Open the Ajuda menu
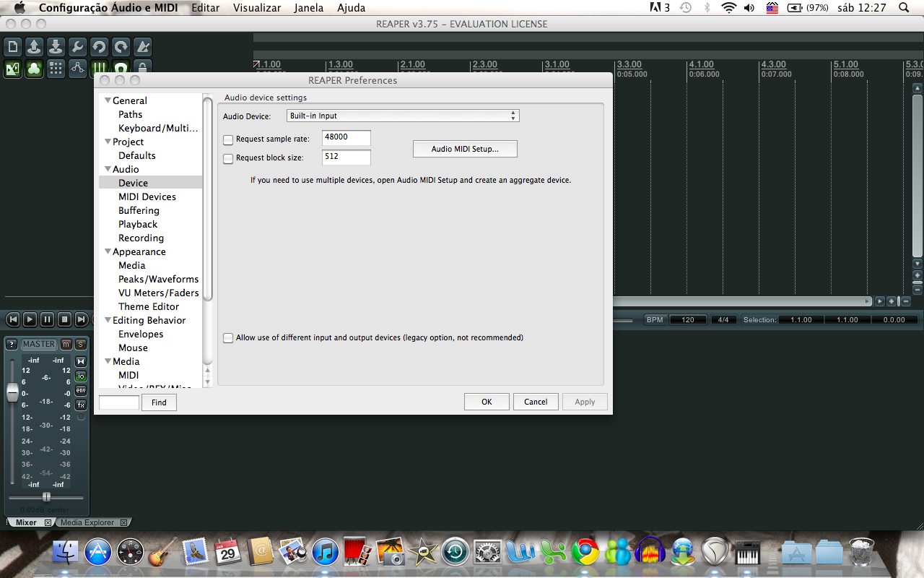Image resolution: width=924 pixels, height=578 pixels. click(x=352, y=8)
